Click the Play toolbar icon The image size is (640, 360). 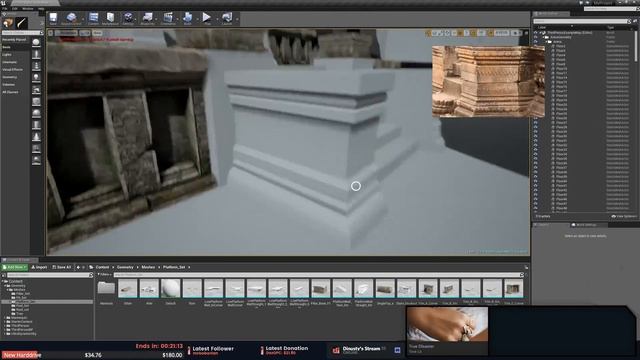207,18
